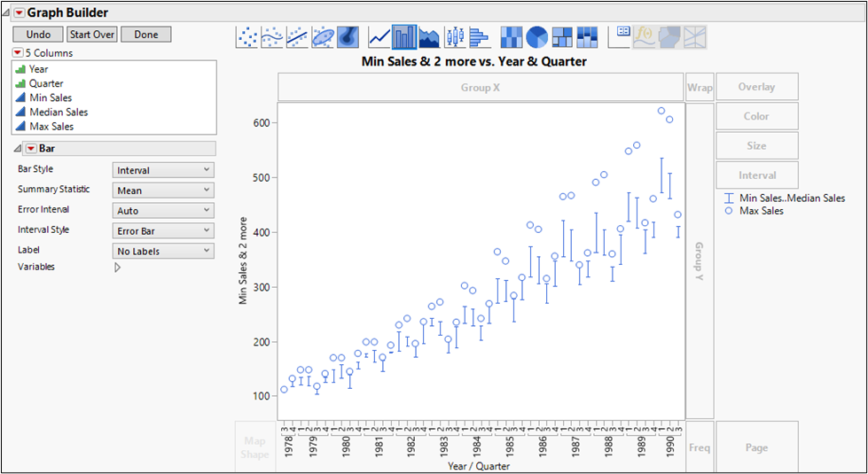Click the Map Shape drop zone
The image size is (868, 474).
(x=255, y=447)
